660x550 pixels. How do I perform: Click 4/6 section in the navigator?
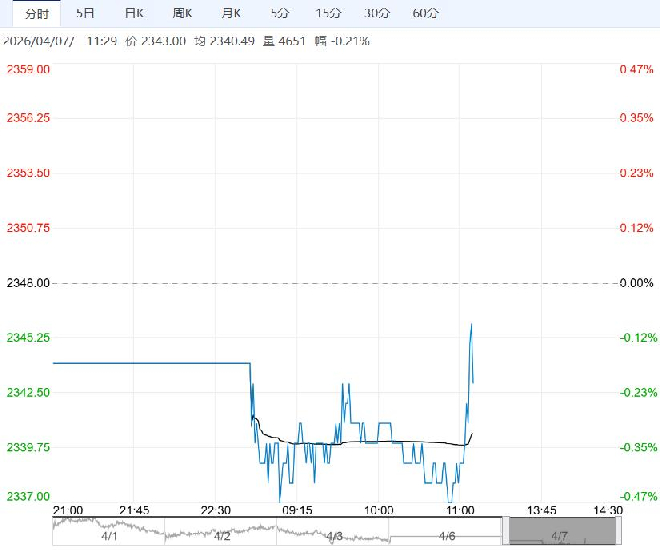click(447, 537)
